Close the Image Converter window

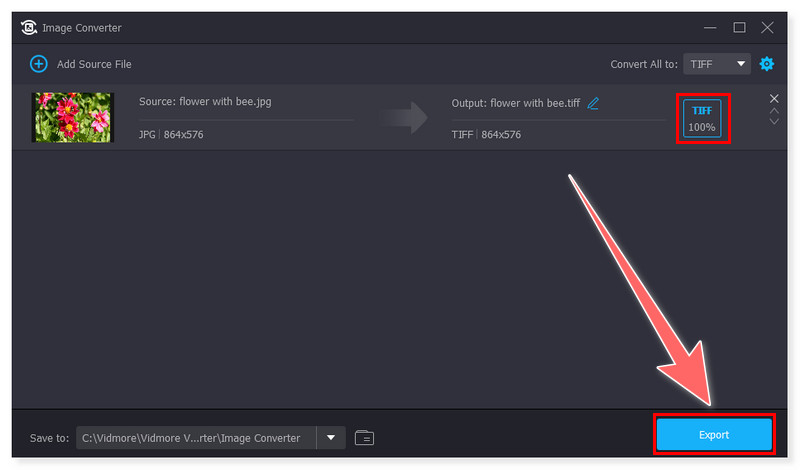pyautogui.click(x=767, y=27)
